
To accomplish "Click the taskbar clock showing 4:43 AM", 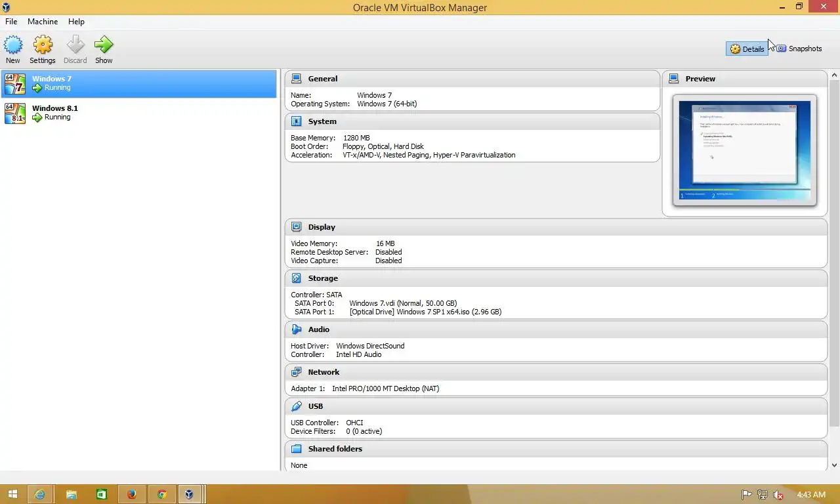I will [810, 494].
